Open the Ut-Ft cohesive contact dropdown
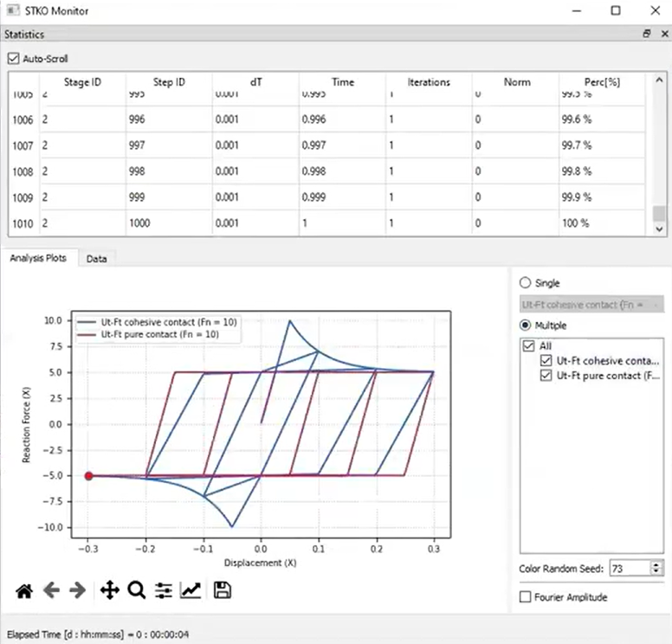 pyautogui.click(x=591, y=305)
